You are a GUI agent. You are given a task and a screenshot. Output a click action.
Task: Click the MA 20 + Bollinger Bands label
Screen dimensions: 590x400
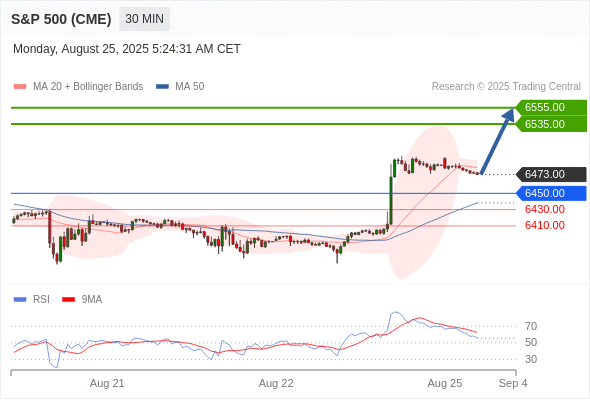[x=88, y=87]
